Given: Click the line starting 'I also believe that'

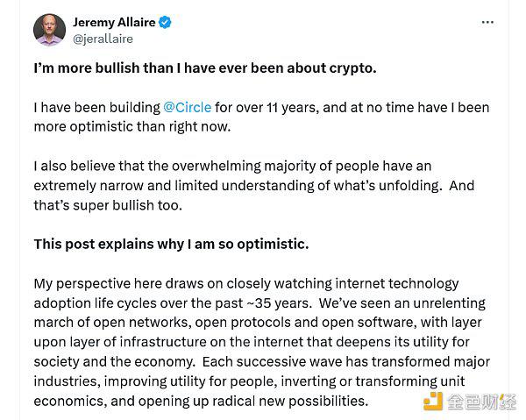Looking at the screenshot, I should click(x=232, y=166).
